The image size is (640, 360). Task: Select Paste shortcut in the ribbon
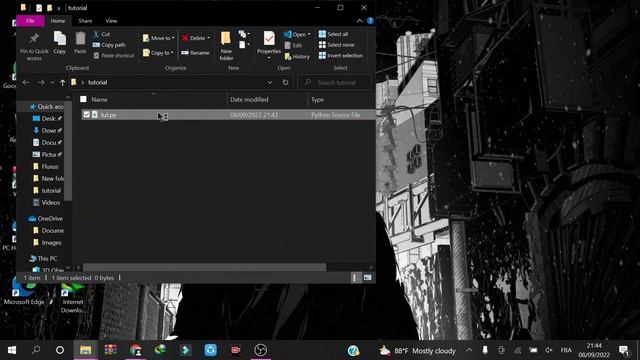click(113, 56)
